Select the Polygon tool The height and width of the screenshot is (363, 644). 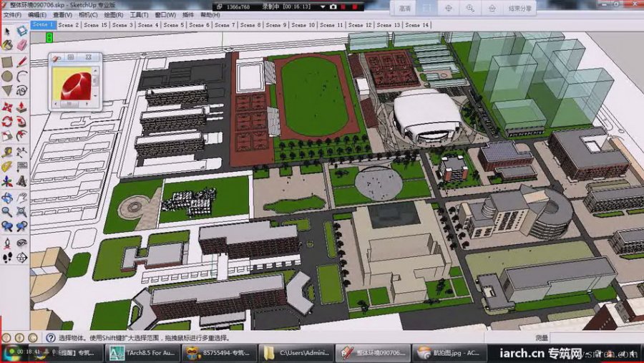tap(7, 90)
